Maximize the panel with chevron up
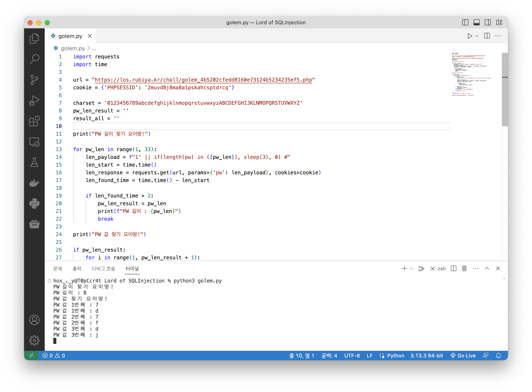The image size is (532, 392). (x=487, y=268)
